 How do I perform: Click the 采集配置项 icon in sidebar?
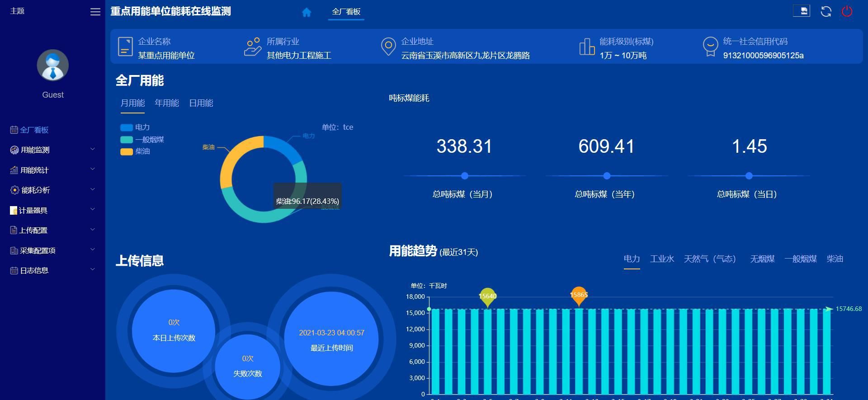[x=14, y=251]
